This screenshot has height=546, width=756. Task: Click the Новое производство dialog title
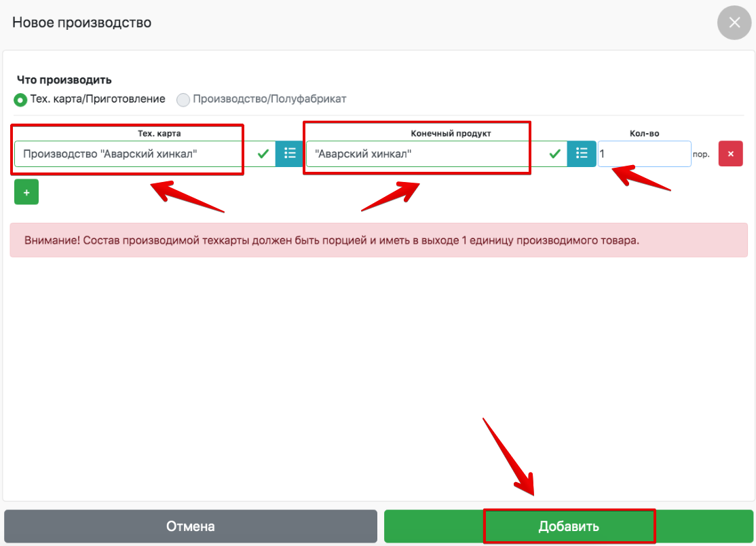click(x=82, y=22)
